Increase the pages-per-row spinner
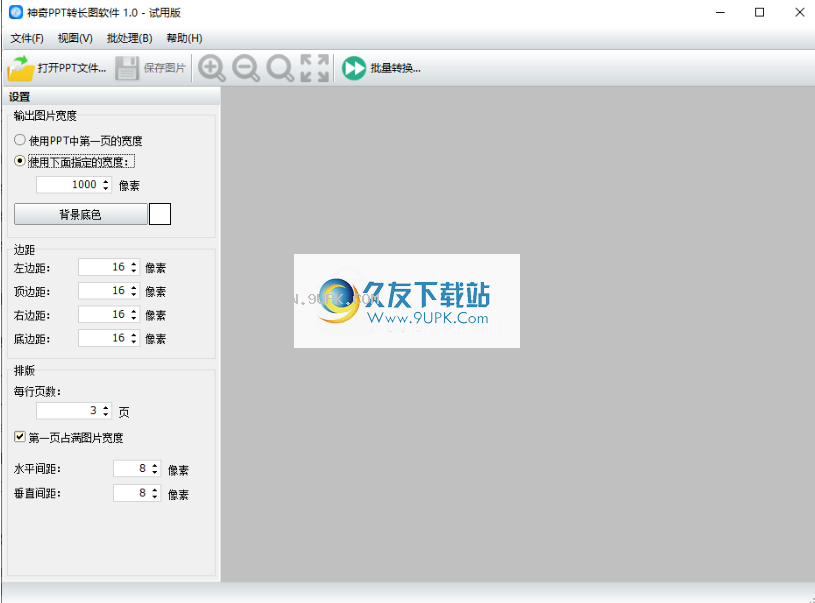The width and height of the screenshot is (815, 603). point(106,407)
